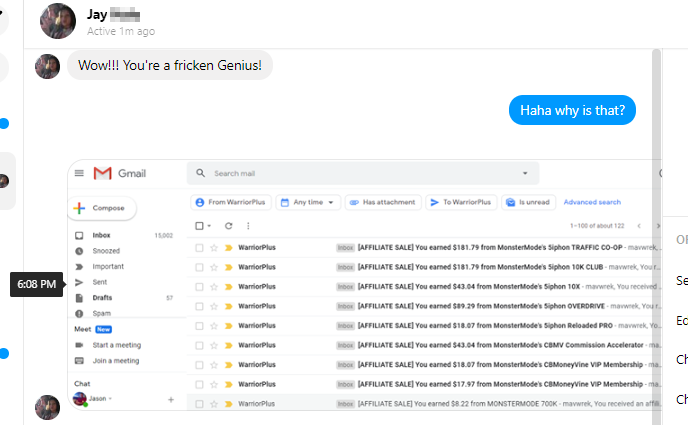
Task: Filter by From WarriorPlus chip
Action: (x=231, y=202)
